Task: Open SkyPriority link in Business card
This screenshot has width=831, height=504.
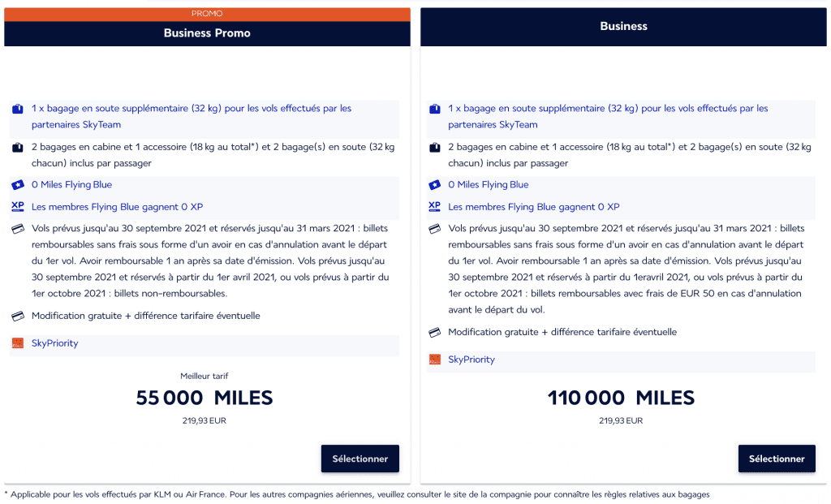Action: click(471, 360)
